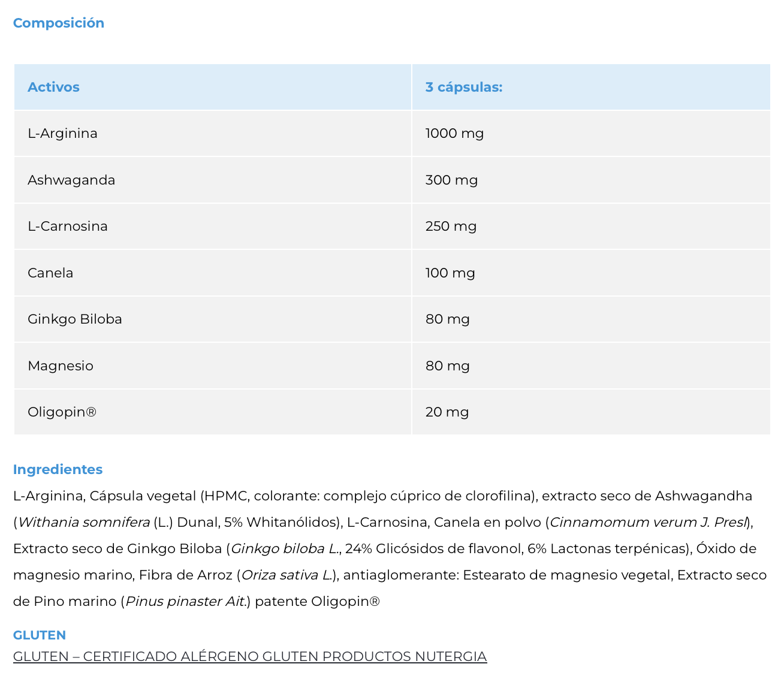Click the Composición heading

tap(59, 23)
